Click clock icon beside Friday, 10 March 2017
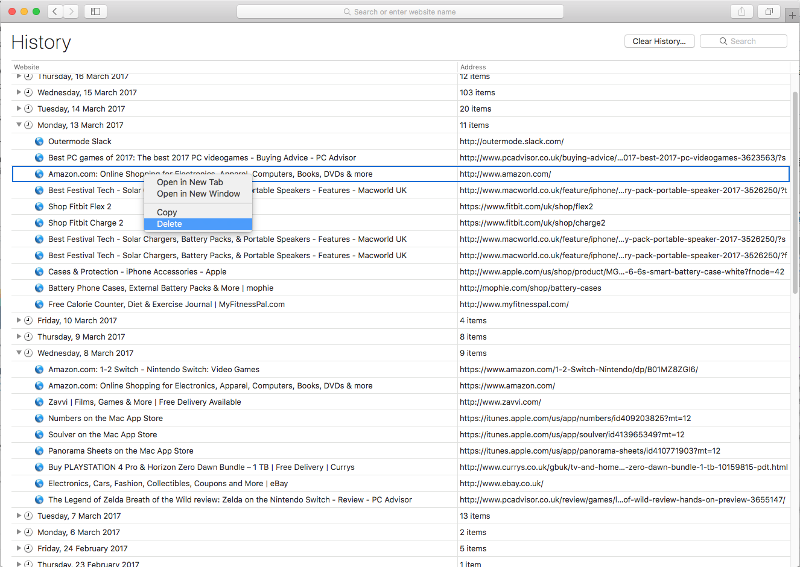This screenshot has height=567, width=800. [29, 321]
